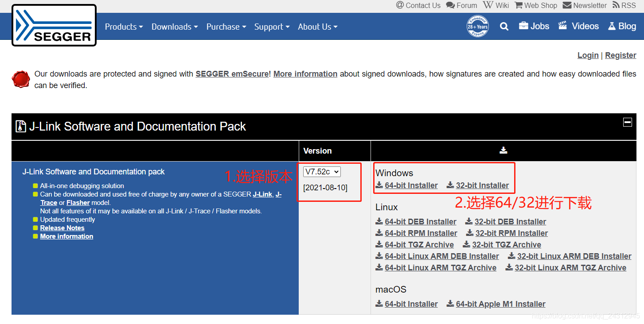
Task: Open the V7.52c version dropdown
Action: [322, 172]
